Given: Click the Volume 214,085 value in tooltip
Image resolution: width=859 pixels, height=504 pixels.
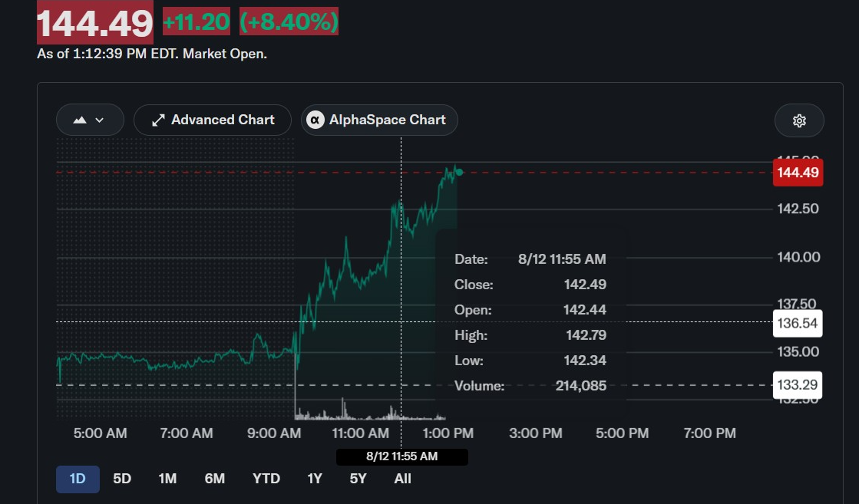Looking at the screenshot, I should [x=580, y=386].
